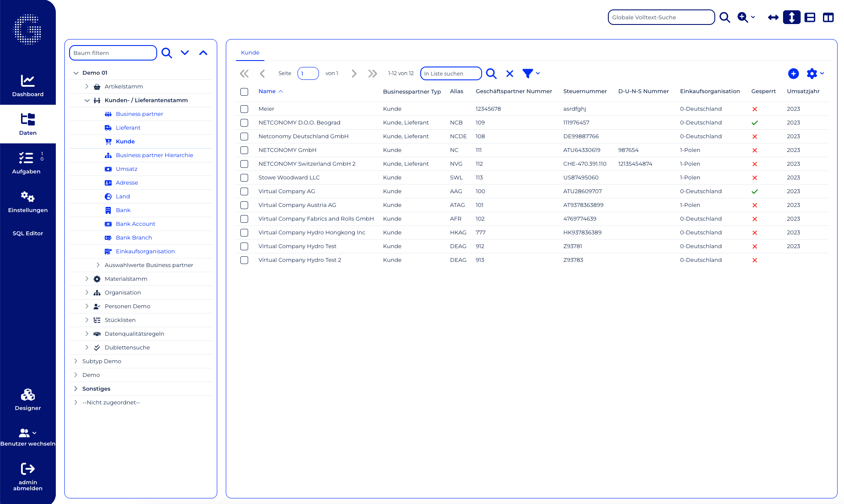Click the list search magnifier icon
The height and width of the screenshot is (504, 844).
click(491, 73)
